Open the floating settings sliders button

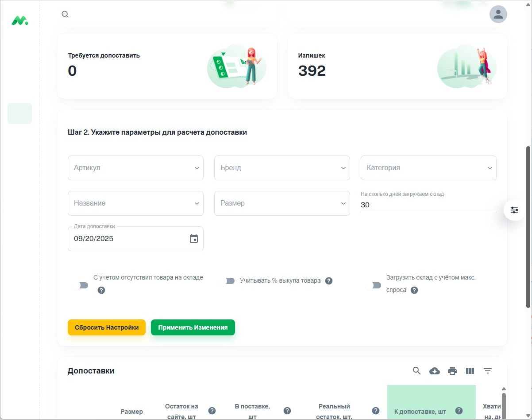[514, 210]
